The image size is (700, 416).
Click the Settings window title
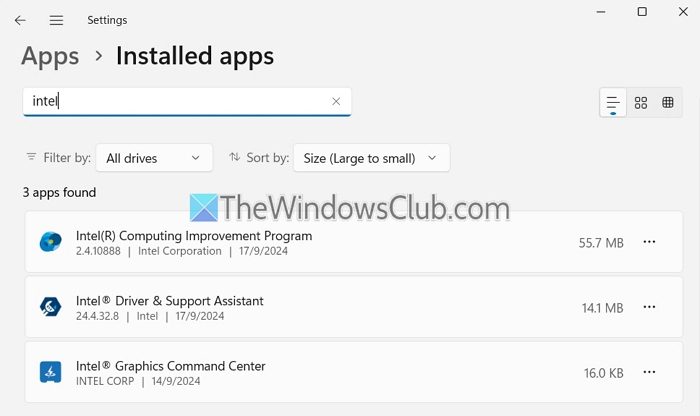[107, 20]
